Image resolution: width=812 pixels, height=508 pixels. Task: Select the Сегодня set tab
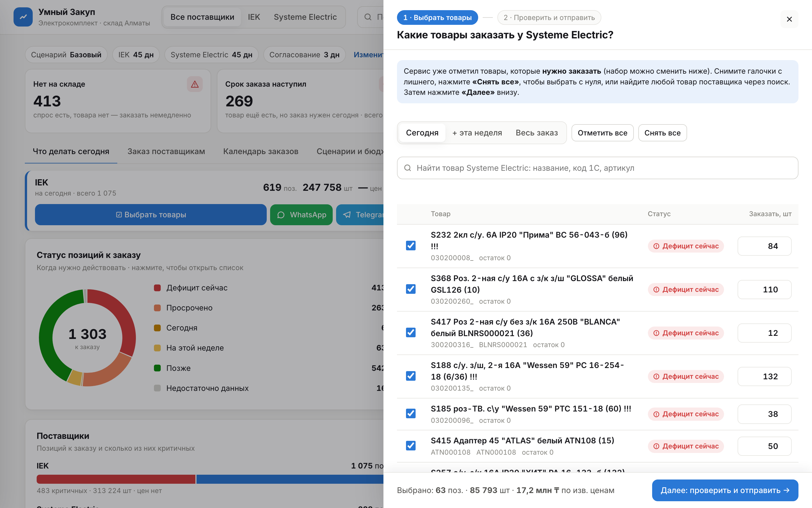(x=422, y=133)
